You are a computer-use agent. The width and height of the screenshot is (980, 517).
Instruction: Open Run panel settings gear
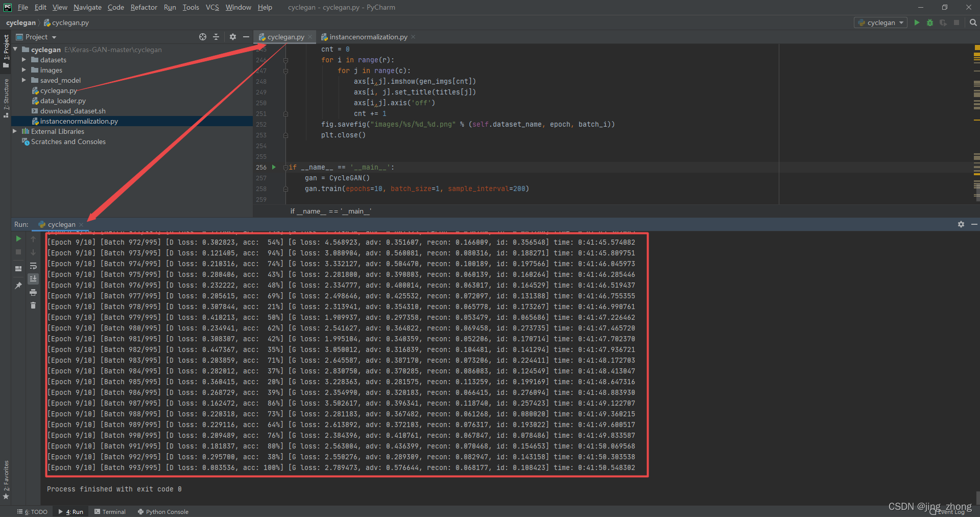click(961, 224)
